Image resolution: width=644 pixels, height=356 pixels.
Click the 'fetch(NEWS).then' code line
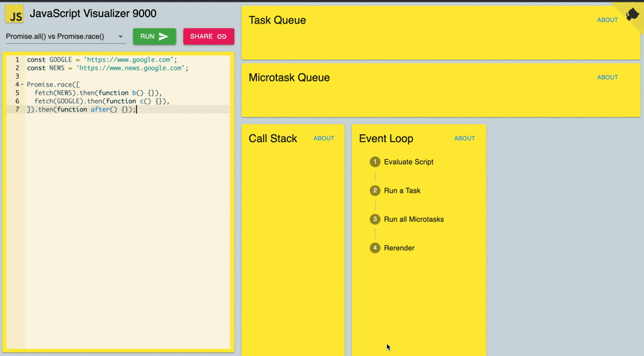[98, 93]
